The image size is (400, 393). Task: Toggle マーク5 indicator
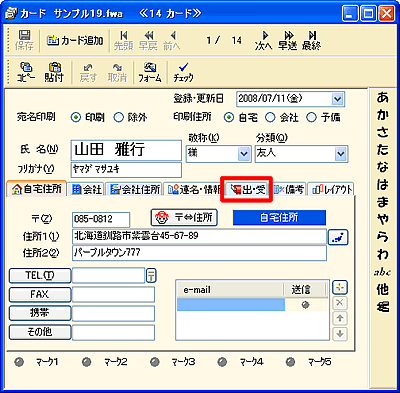pos(290,362)
